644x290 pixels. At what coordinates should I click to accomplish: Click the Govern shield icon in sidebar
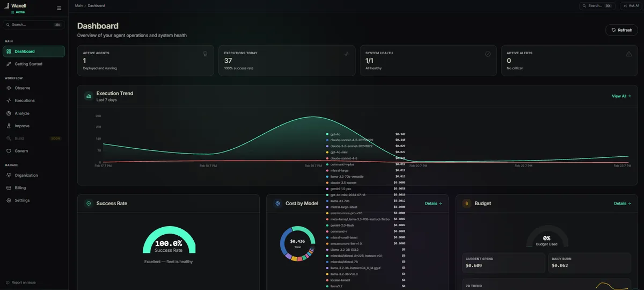pos(9,151)
